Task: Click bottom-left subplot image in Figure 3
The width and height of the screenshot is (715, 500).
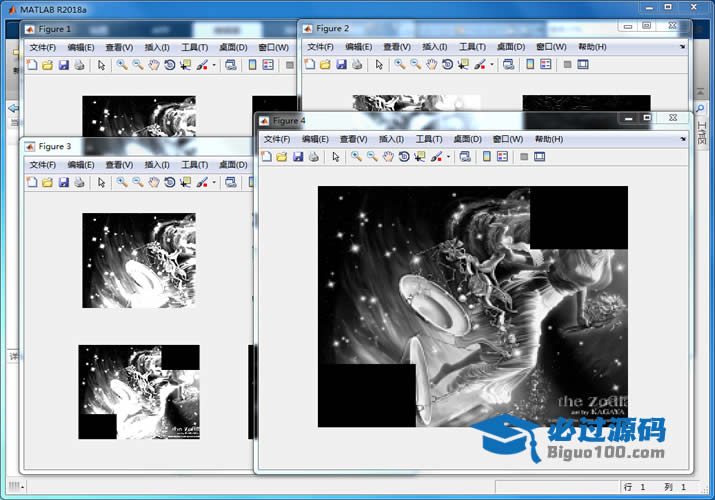Action: (x=139, y=392)
